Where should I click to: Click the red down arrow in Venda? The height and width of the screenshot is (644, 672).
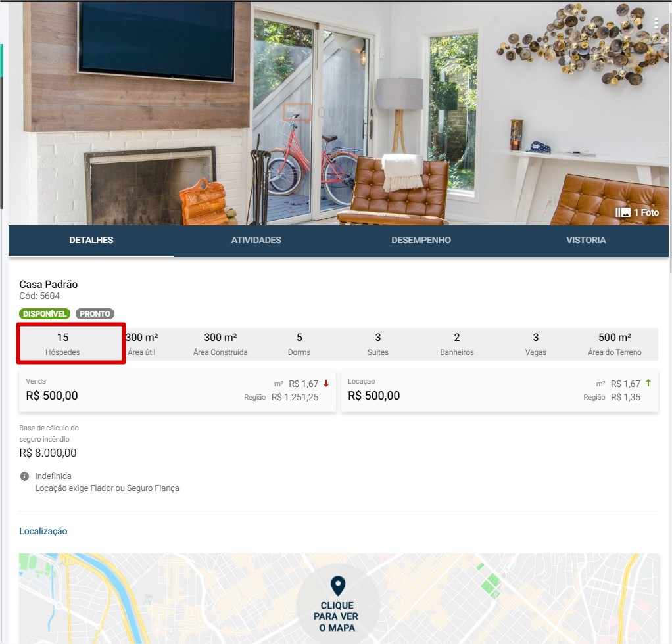(x=326, y=384)
